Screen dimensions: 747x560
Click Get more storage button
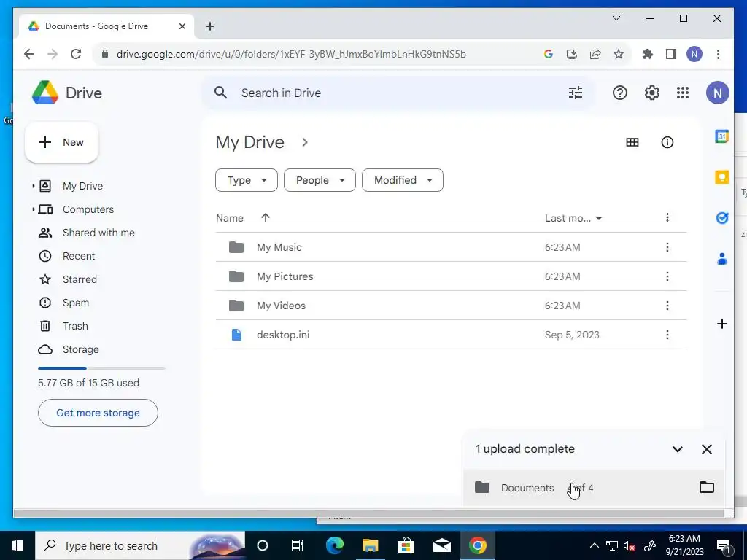click(x=98, y=413)
